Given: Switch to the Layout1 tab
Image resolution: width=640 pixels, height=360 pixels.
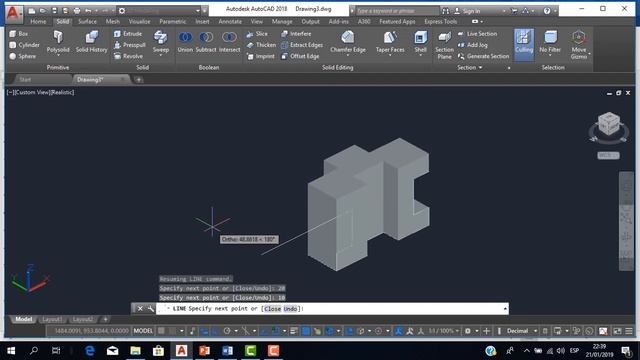Looking at the screenshot, I should [x=52, y=319].
